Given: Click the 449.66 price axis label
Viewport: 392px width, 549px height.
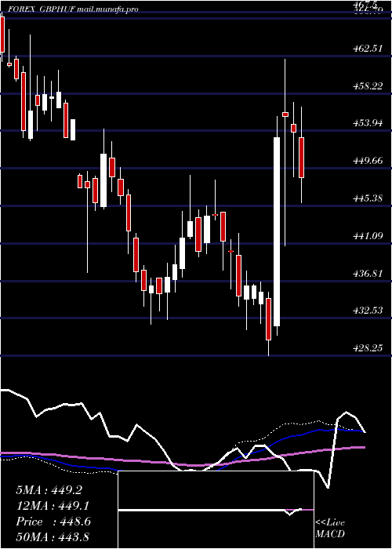Looking at the screenshot, I should coord(367,161).
